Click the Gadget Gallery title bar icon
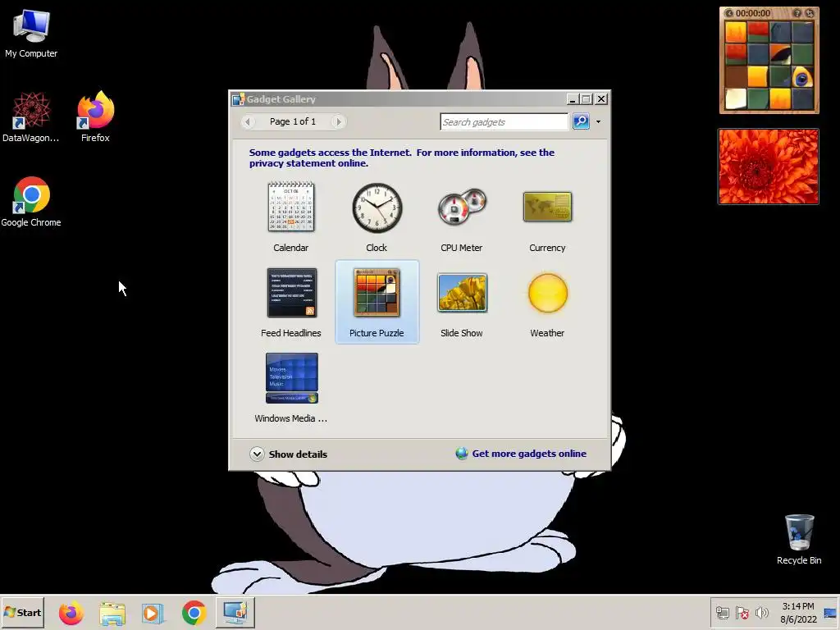Image resolution: width=840 pixels, height=630 pixels. point(239,99)
